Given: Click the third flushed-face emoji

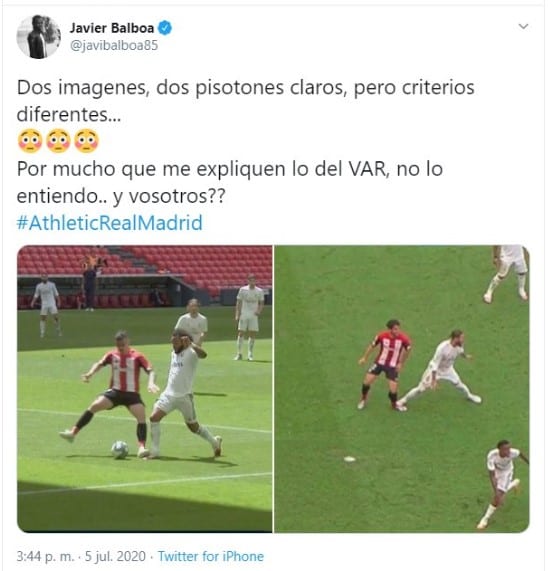Looking at the screenshot, I should (x=87, y=141).
